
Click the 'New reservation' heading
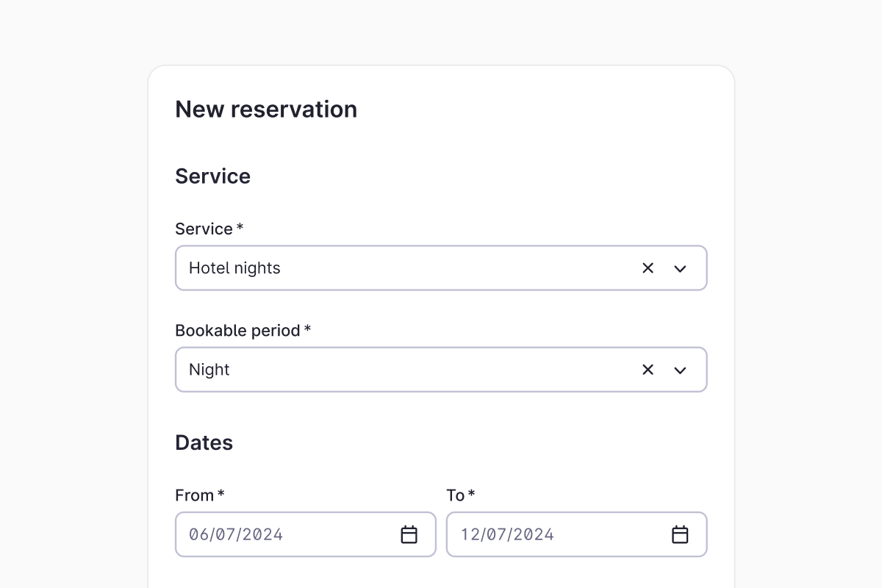266,110
